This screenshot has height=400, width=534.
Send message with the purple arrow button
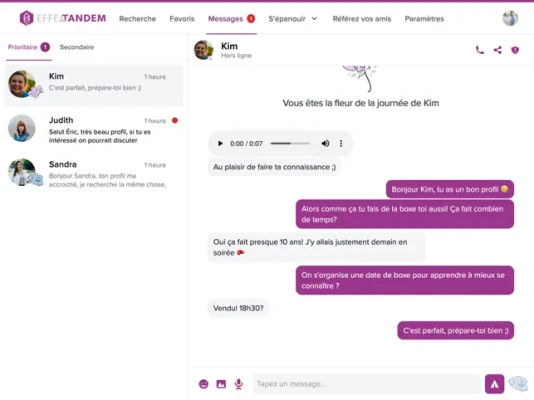494,384
